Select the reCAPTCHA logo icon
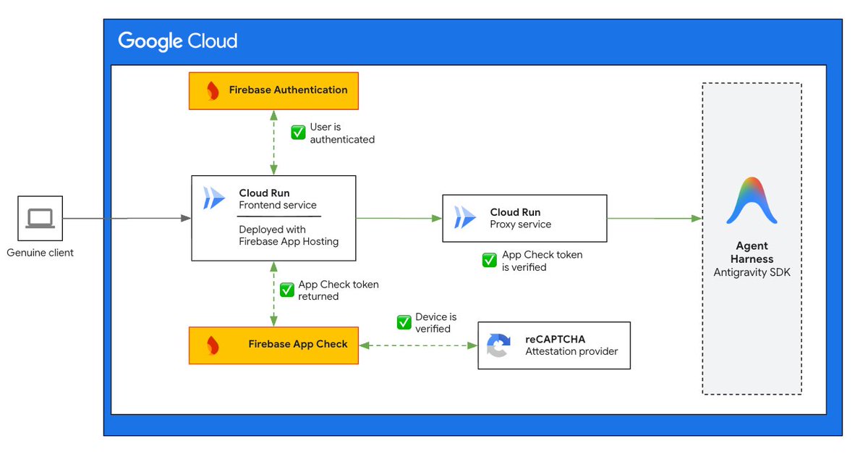868x454 pixels. tap(498, 345)
